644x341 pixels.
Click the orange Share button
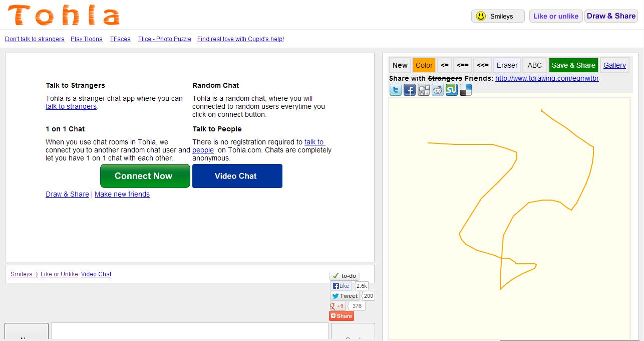(x=342, y=316)
